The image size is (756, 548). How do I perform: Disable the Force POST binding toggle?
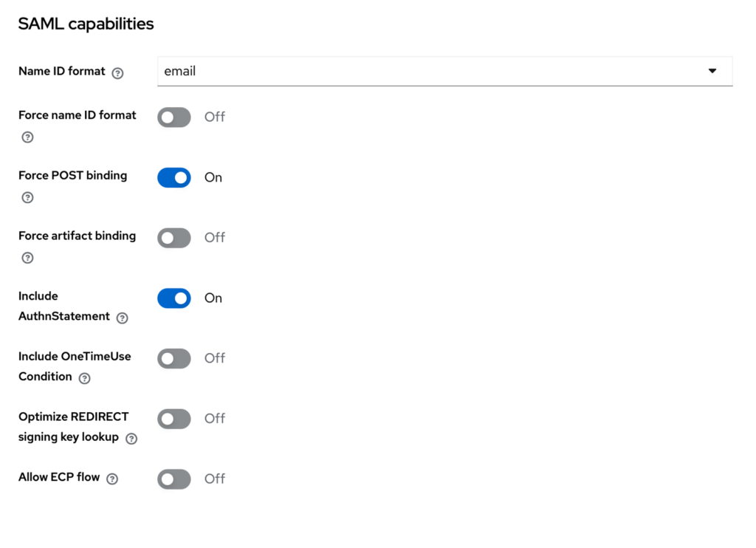coord(174,177)
